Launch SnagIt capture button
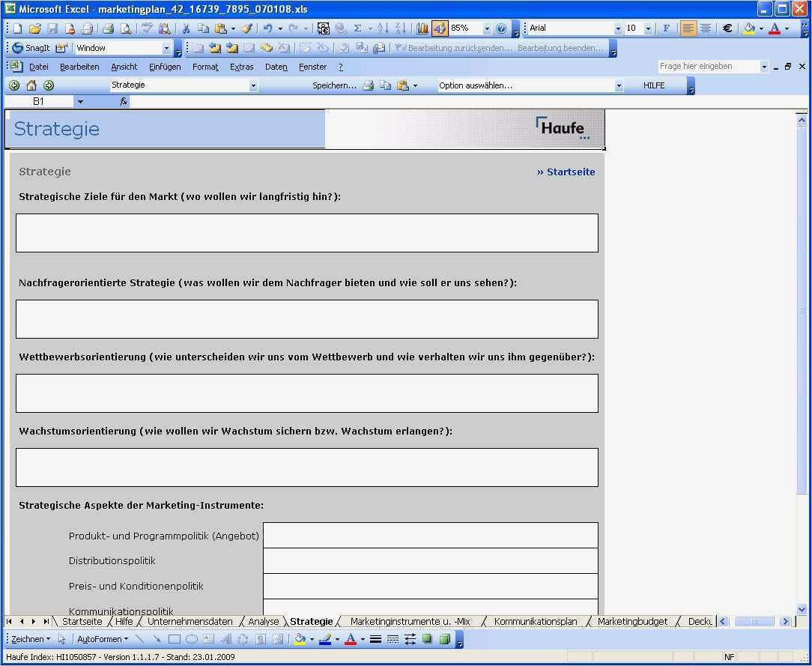The width and height of the screenshot is (812, 666). (x=31, y=48)
